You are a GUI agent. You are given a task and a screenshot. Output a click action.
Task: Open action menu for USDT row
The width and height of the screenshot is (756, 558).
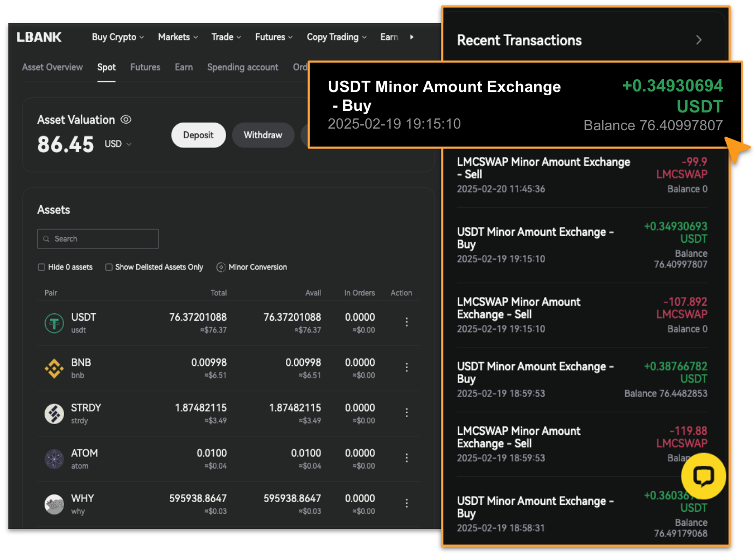pyautogui.click(x=407, y=322)
